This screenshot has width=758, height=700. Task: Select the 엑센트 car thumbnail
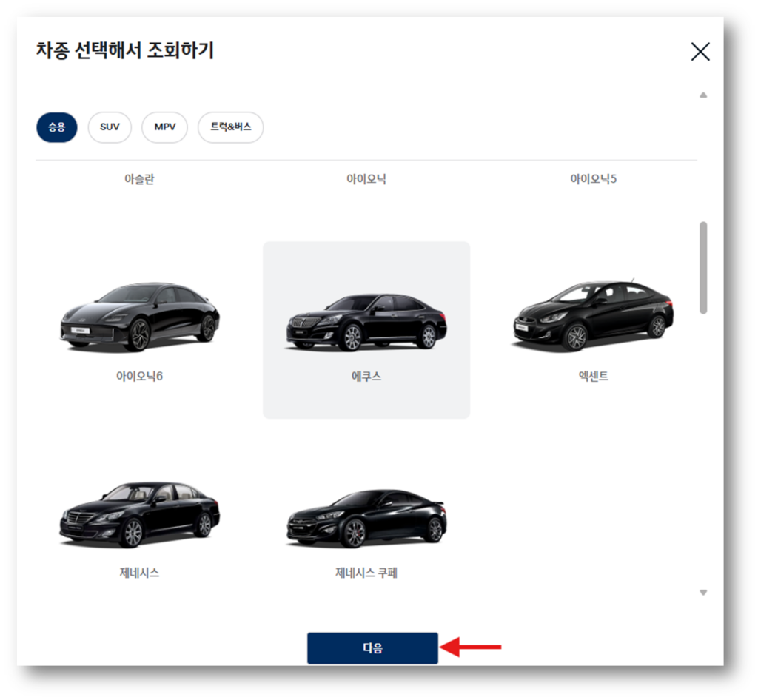(592, 318)
